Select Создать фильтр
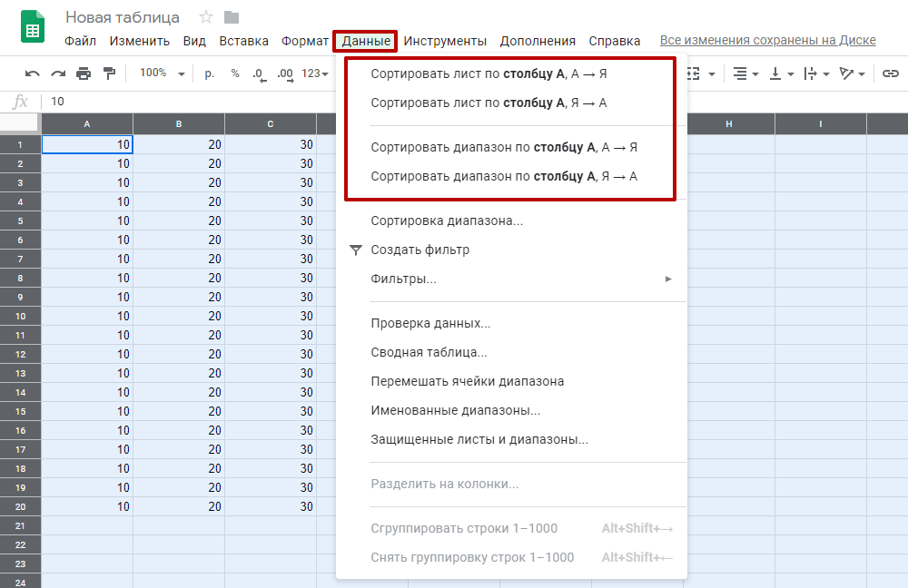This screenshot has height=588, width=908. click(511, 250)
